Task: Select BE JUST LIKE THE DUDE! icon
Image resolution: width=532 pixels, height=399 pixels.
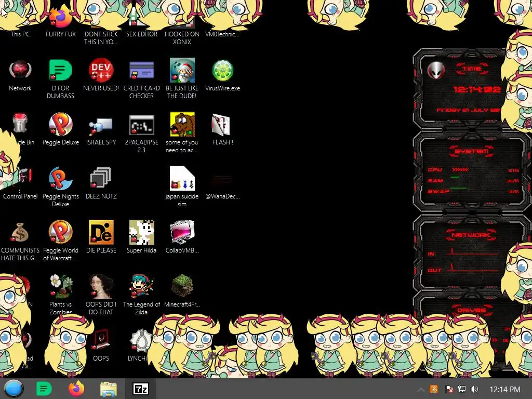Action: pyautogui.click(x=182, y=70)
